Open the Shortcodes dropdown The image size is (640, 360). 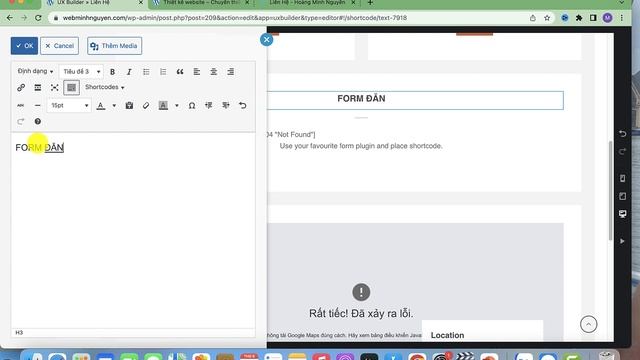point(104,87)
